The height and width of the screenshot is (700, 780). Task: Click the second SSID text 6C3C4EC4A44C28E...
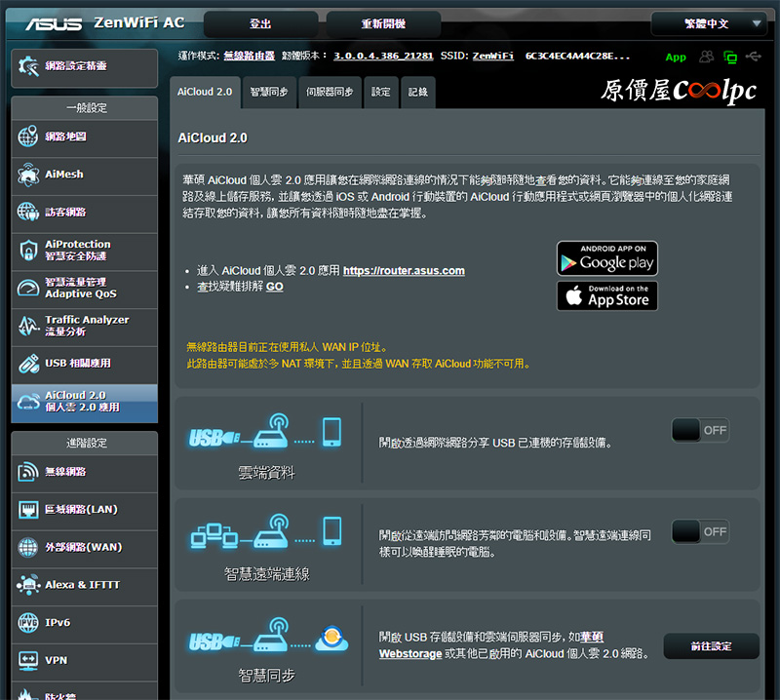point(577,56)
